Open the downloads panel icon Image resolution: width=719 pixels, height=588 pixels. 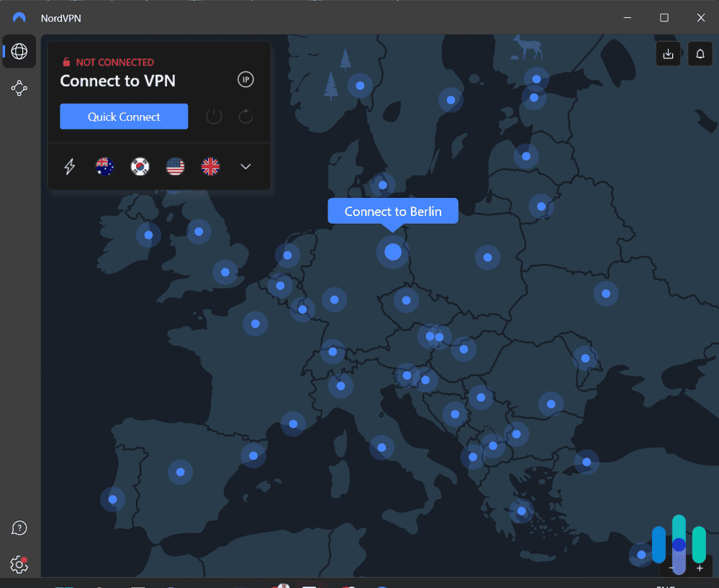tap(668, 53)
